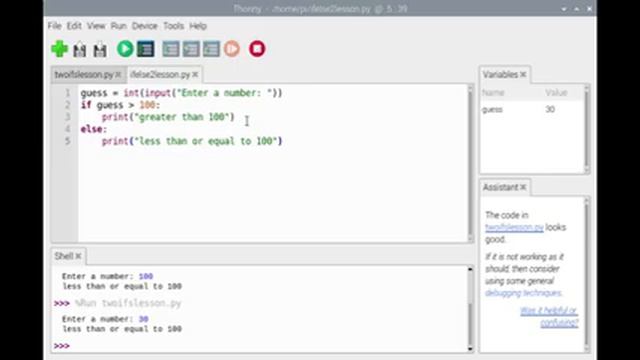Click the print("less than or equal to 100") line
The image size is (640, 360).
click(x=192, y=141)
